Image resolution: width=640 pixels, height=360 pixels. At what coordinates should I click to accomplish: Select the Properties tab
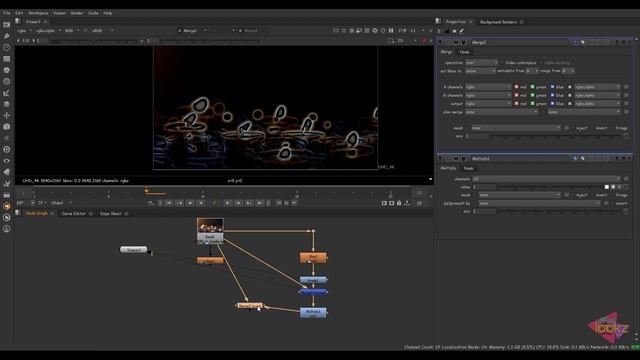456,22
